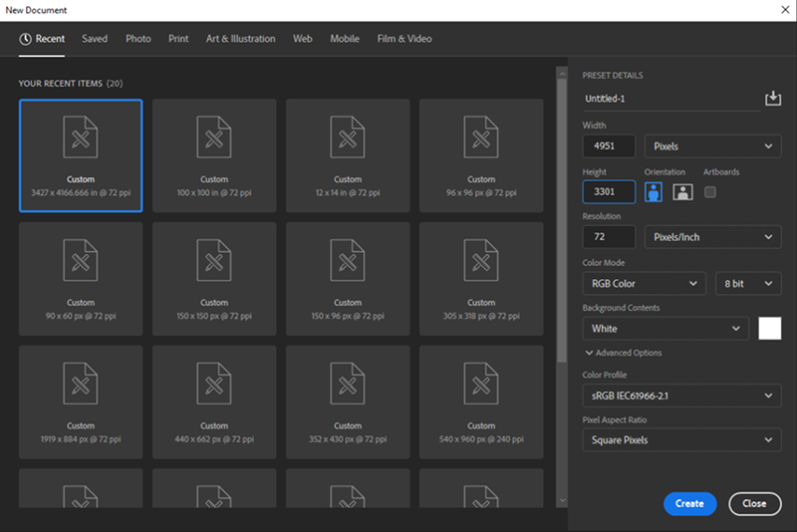
Task: Select landscape orientation icon
Action: pyautogui.click(x=682, y=192)
